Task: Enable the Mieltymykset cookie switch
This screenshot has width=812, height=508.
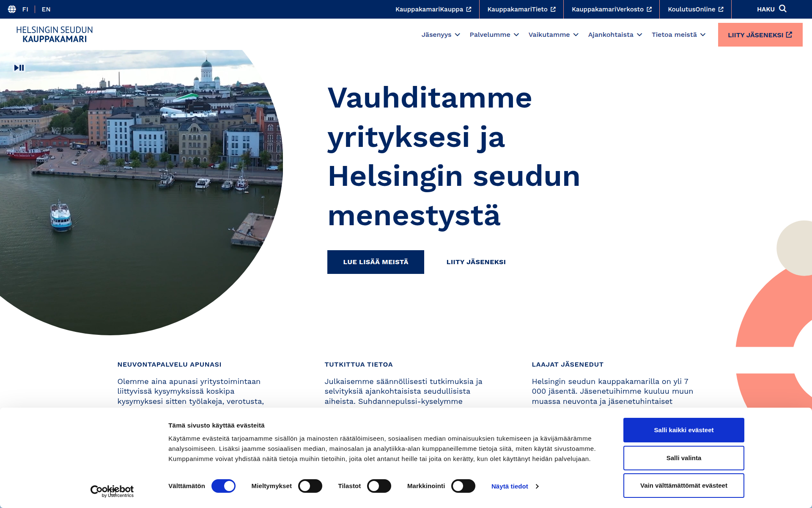Action: click(x=310, y=486)
